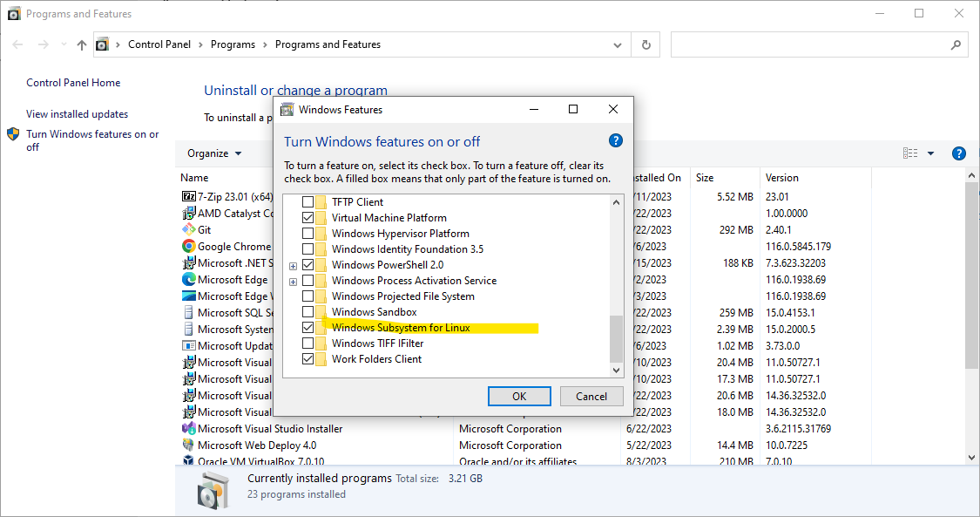Click the folder icon next to TFTP Client
The image size is (980, 517).
[x=321, y=202]
